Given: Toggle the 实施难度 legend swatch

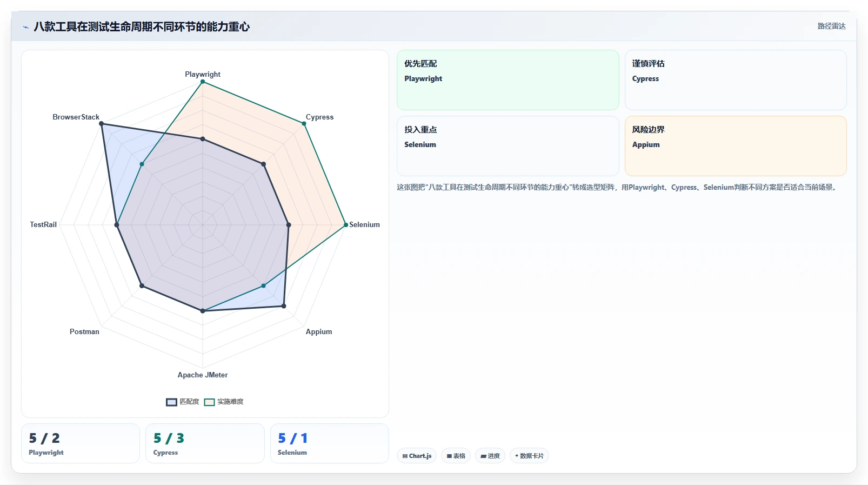Looking at the screenshot, I should point(209,402).
